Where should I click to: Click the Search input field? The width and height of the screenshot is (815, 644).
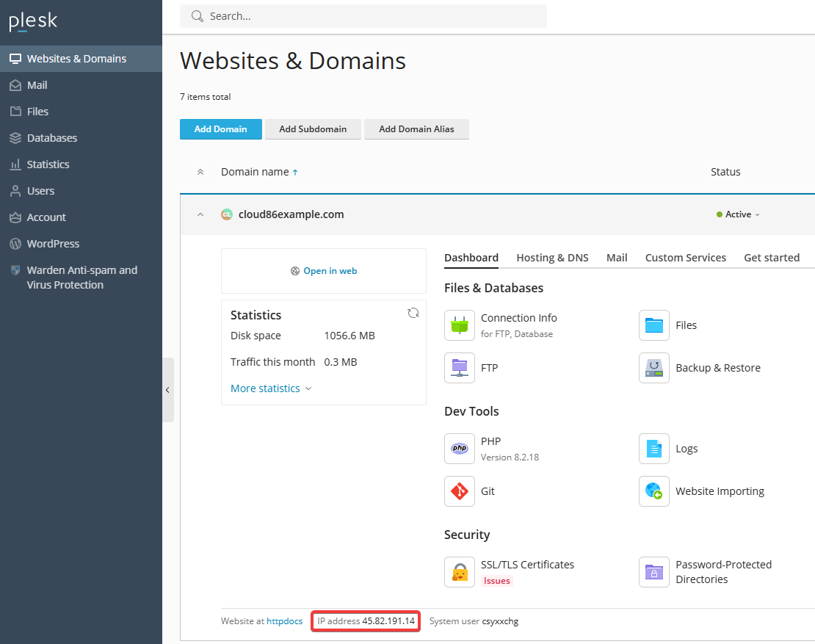click(363, 15)
